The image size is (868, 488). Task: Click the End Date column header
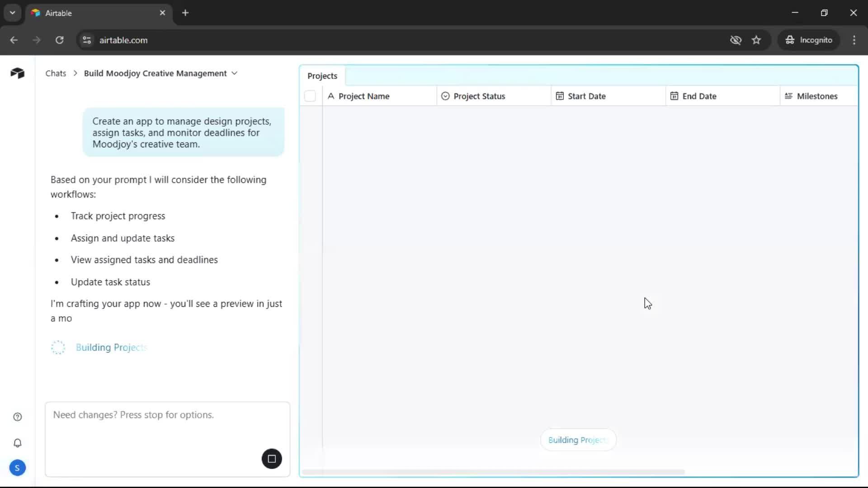click(x=723, y=96)
